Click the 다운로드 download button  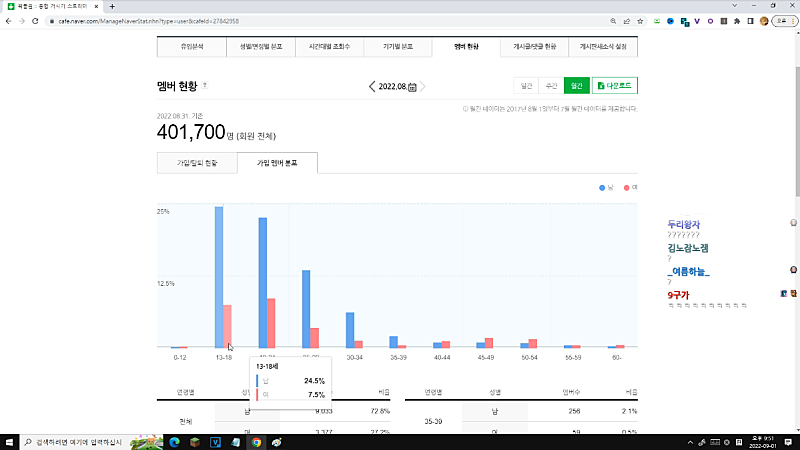pos(614,87)
